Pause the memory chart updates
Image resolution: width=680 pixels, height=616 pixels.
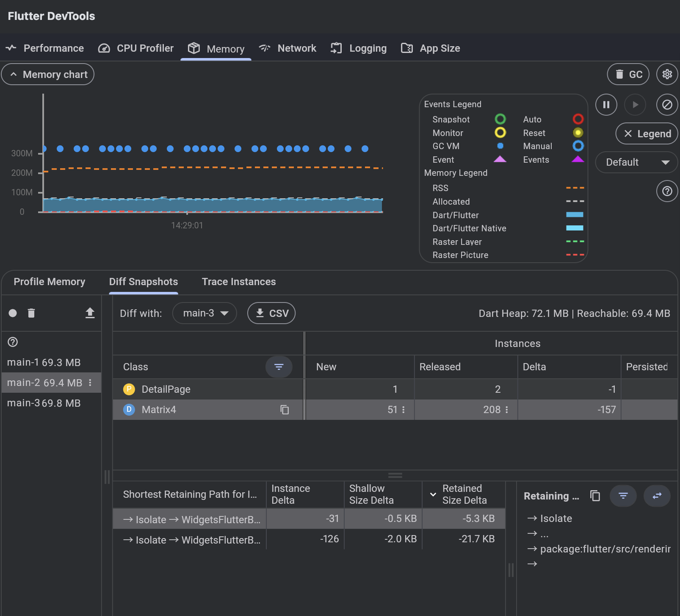606,105
